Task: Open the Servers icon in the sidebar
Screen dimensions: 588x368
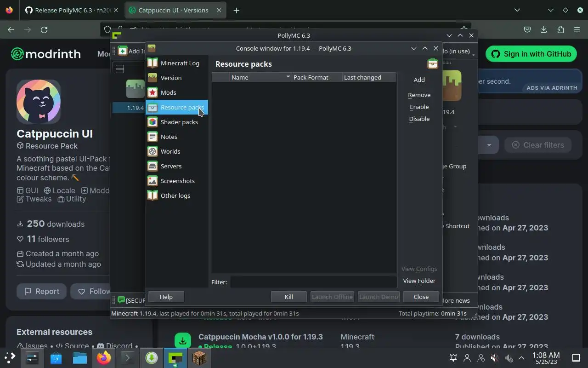Action: tap(153, 166)
